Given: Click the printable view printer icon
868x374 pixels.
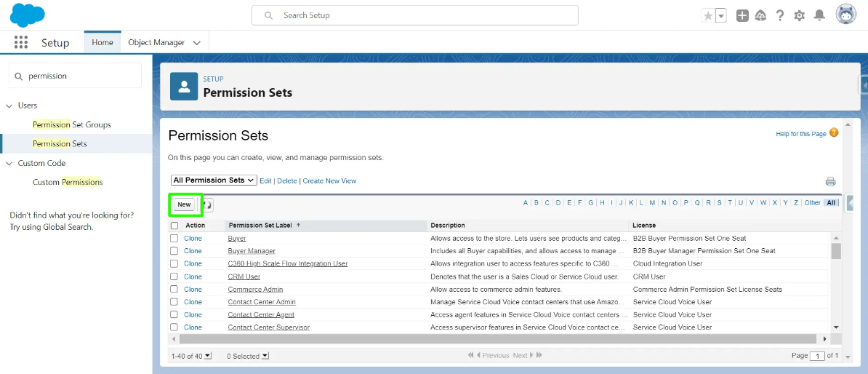Looking at the screenshot, I should (x=830, y=181).
